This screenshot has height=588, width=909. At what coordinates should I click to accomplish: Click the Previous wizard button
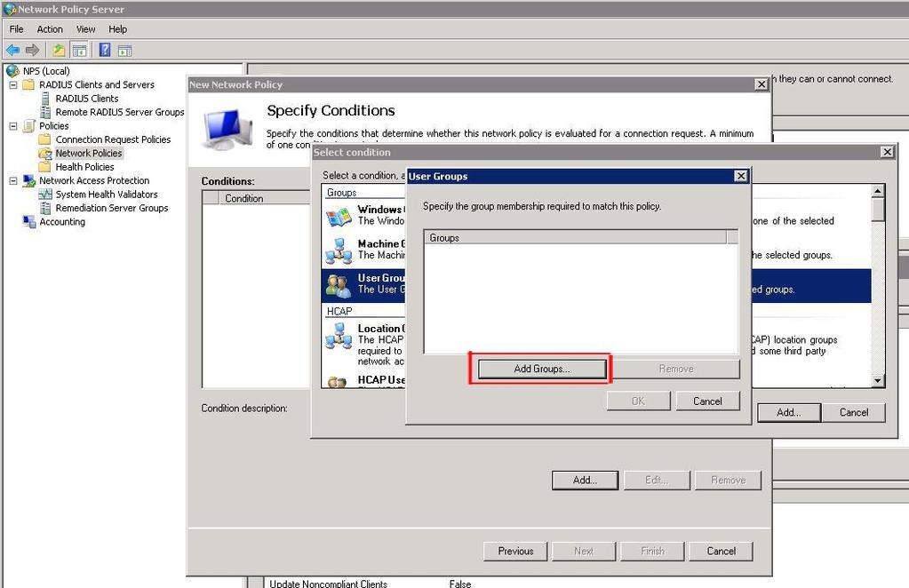[515, 552]
